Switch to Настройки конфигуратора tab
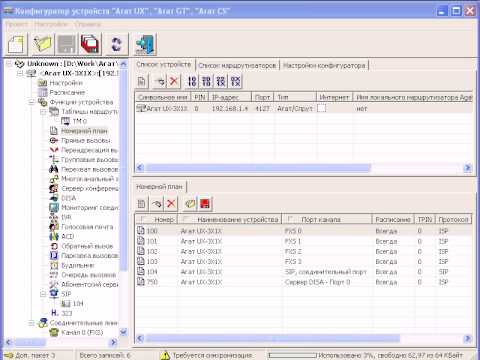Image resolution: width=480 pixels, height=360 pixels. (324, 65)
